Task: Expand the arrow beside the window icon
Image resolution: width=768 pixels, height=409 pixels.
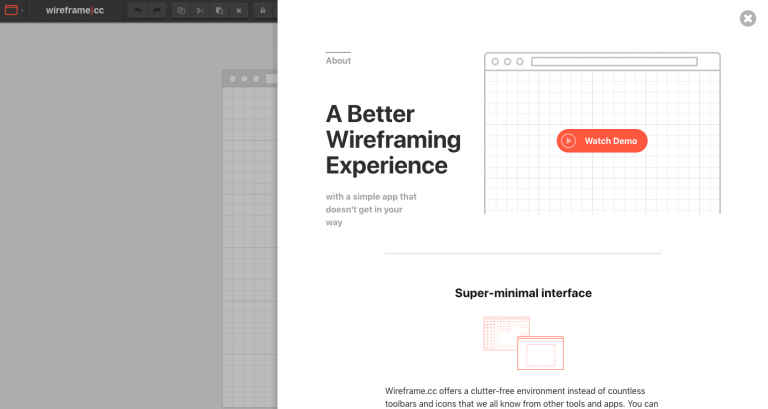Action: (22, 10)
